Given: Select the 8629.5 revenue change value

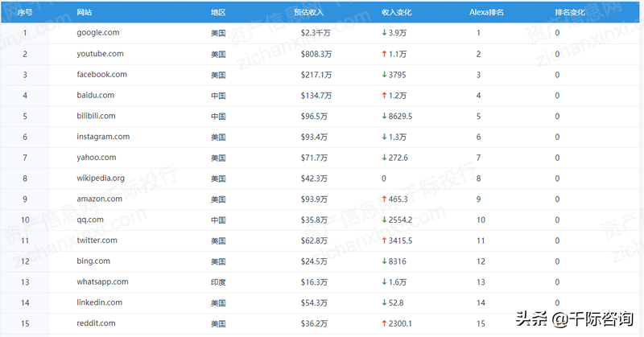Looking at the screenshot, I should [400, 116].
